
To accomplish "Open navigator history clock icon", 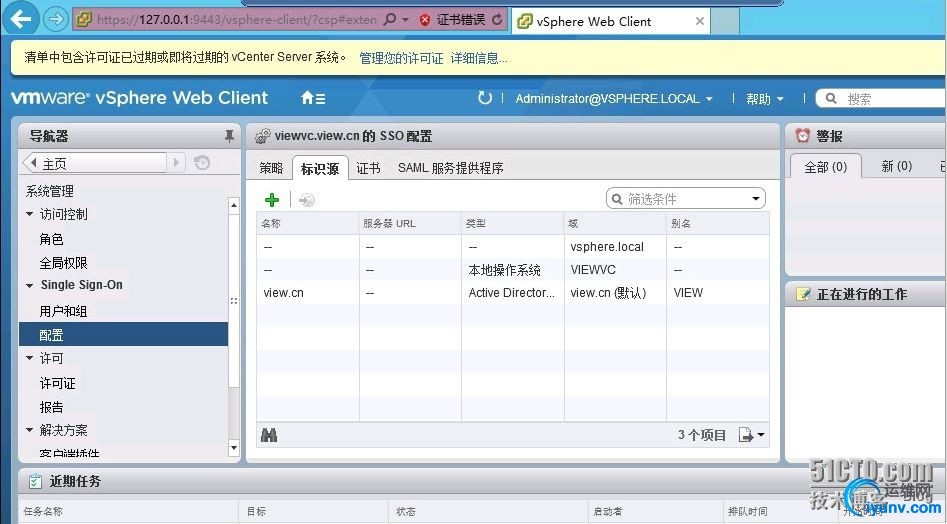I will [x=202, y=162].
